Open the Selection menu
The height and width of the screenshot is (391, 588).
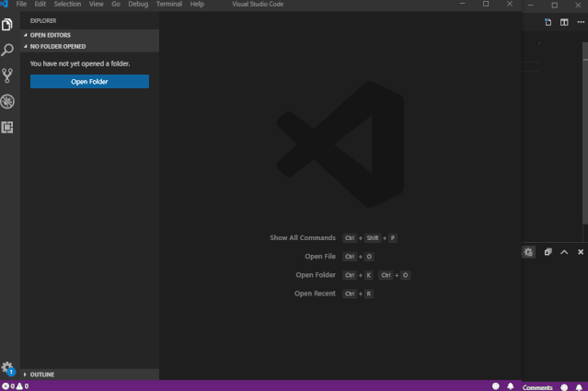pos(67,4)
